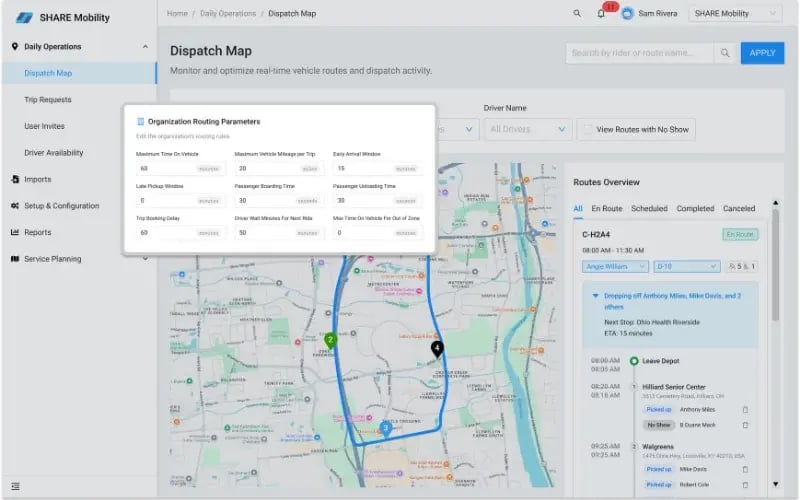Select black map marker 4

point(437,348)
